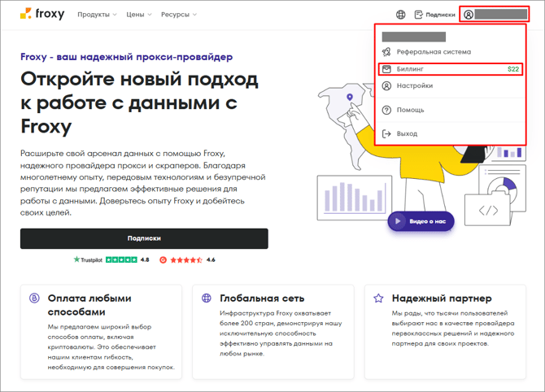Screen dimensions: 545x392
Task: Click the rocket icon for referral system
Action: coord(386,52)
